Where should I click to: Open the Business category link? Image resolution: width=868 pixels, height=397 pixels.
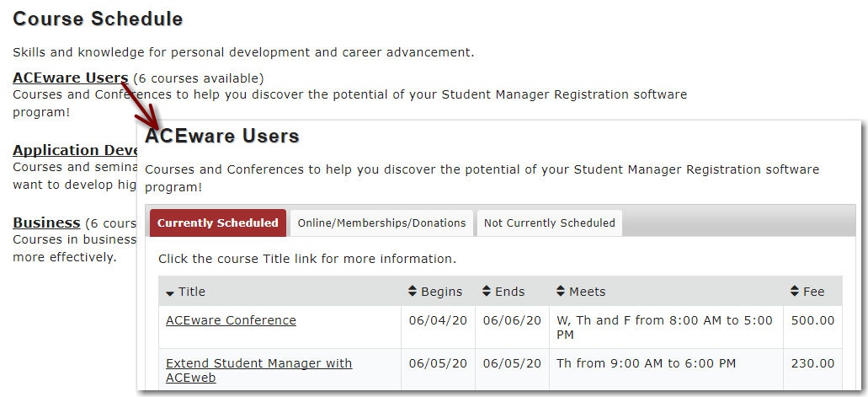click(46, 223)
